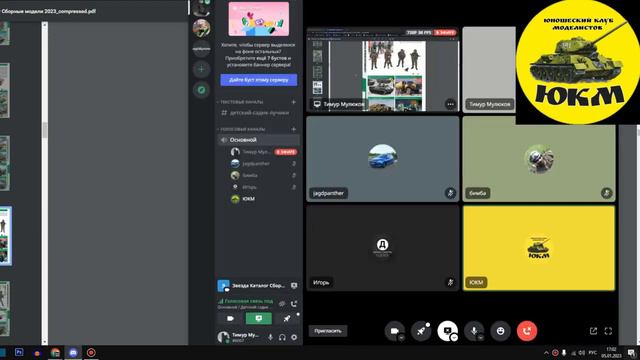640x360 pixels.
Task: Mute microphone icon in user panel
Action: 270,337
